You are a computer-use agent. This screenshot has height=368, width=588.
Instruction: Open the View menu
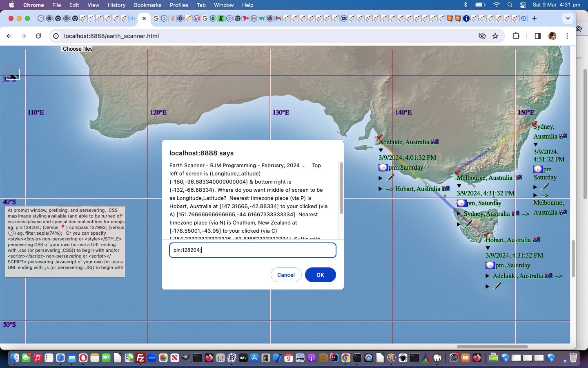(93, 5)
